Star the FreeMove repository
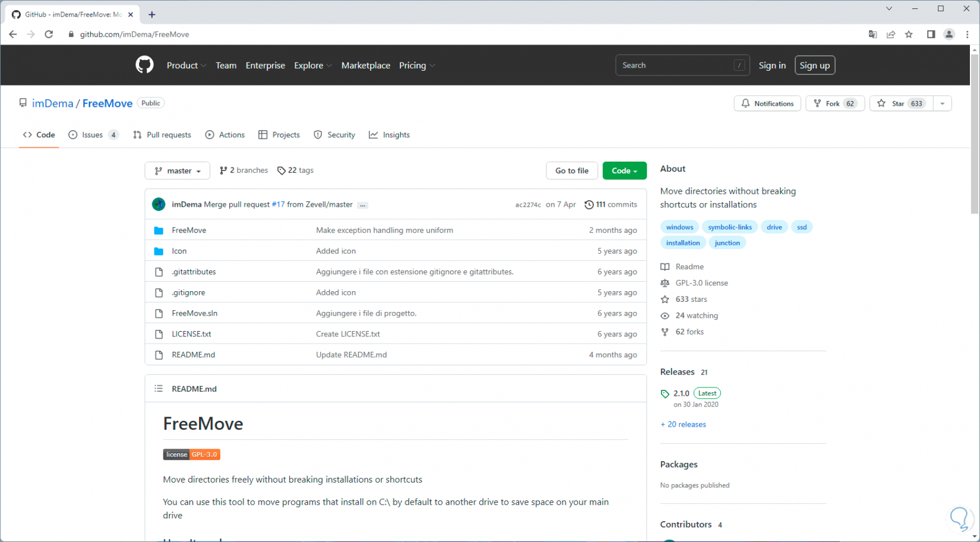Screen dimensions: 980x542 (x=902, y=103)
